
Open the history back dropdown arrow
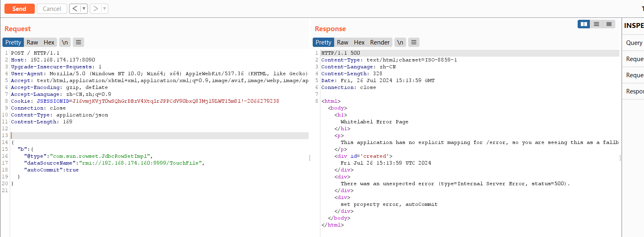(84, 8)
